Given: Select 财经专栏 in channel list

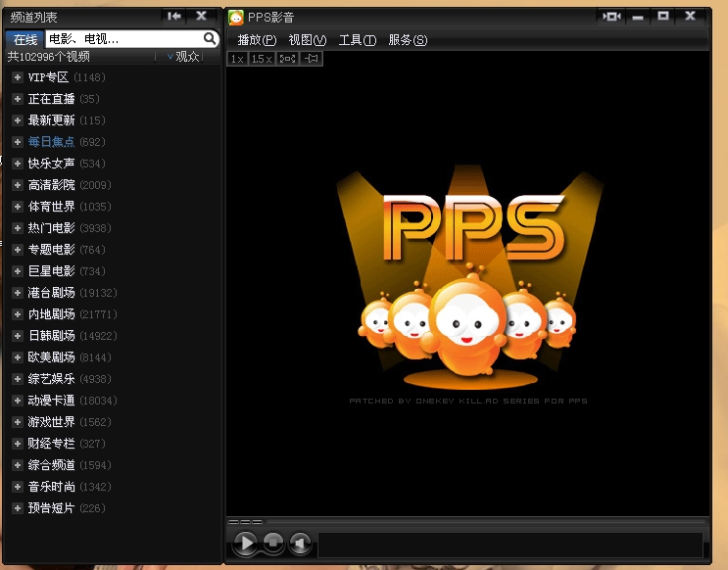Looking at the screenshot, I should tap(51, 444).
